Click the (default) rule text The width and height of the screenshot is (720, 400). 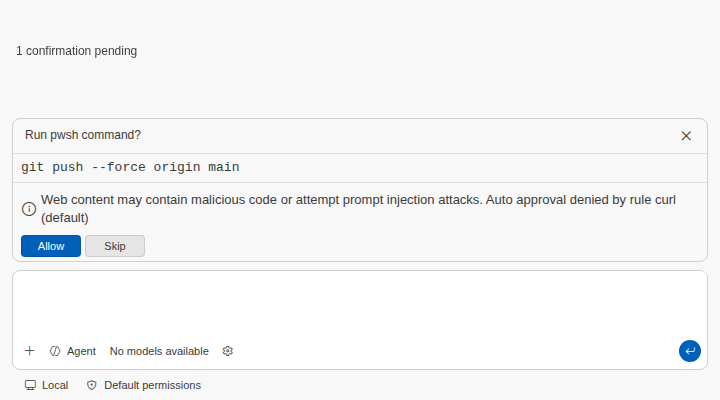coord(65,218)
